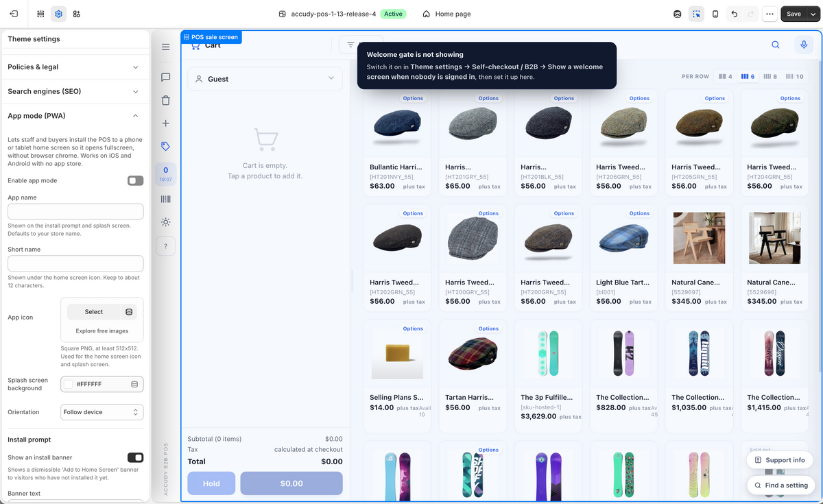Click the filter icon above the product grid
Viewport: 823px width, 504px height.
pos(350,45)
